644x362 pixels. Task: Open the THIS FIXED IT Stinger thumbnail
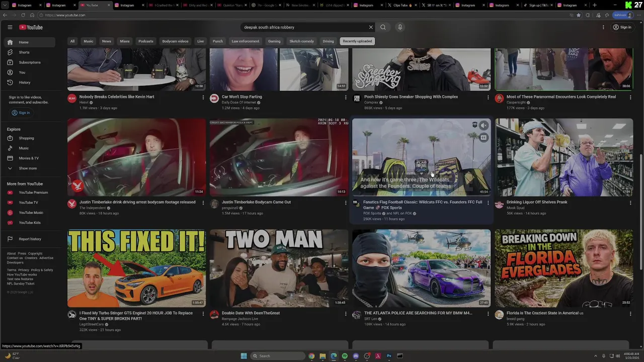(x=136, y=268)
